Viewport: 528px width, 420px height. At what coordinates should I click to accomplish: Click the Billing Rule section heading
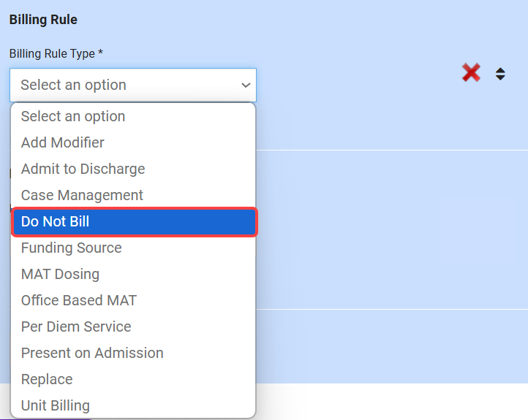pos(43,20)
